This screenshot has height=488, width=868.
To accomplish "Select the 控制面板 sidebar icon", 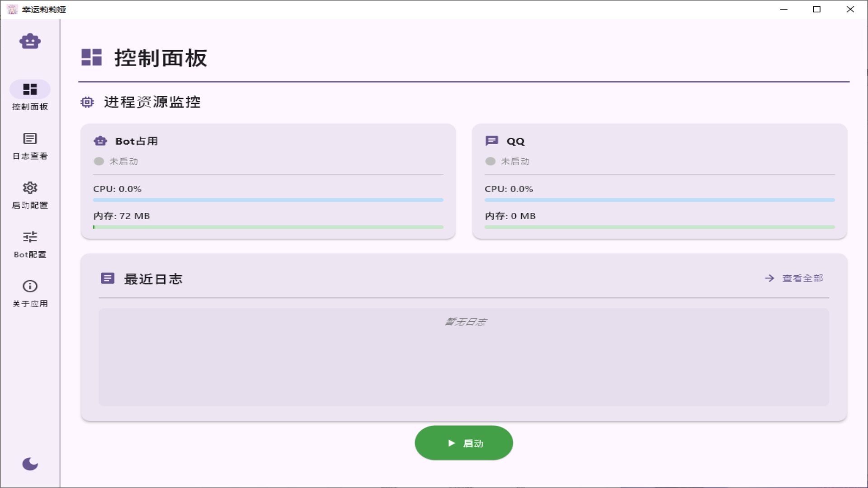I will pos(30,89).
